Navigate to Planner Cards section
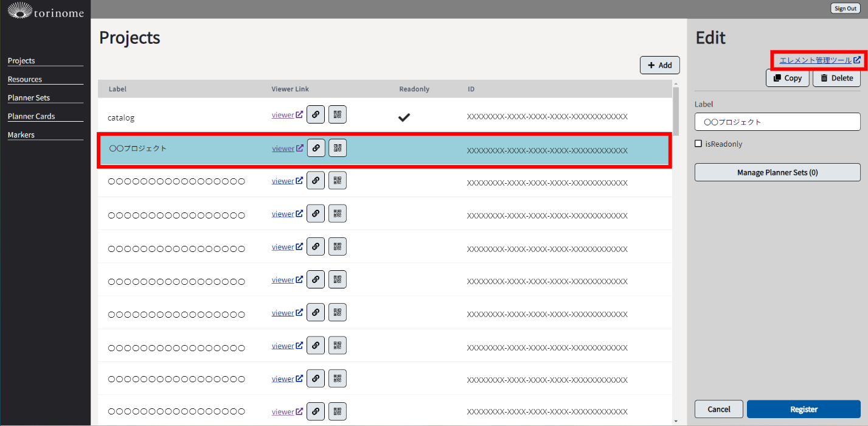Image resolution: width=868 pixels, height=426 pixels. click(31, 116)
